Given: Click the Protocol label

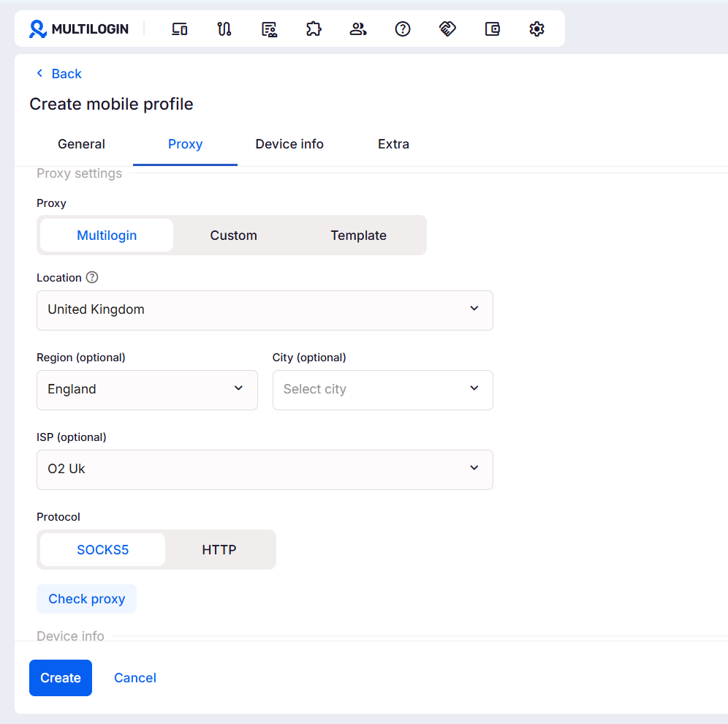Looking at the screenshot, I should pyautogui.click(x=58, y=517).
